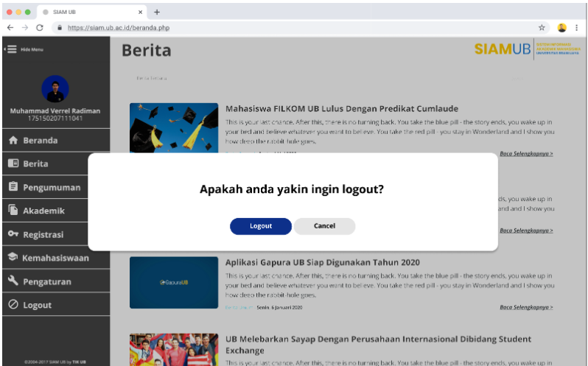The image size is (588, 366).
Task: Click the Baca Selengkapnya link for the Cumlaude article
Action: click(x=526, y=154)
